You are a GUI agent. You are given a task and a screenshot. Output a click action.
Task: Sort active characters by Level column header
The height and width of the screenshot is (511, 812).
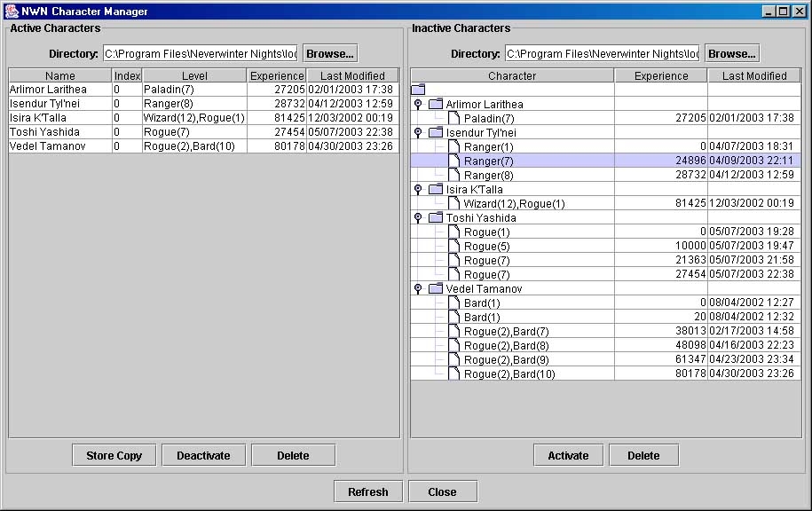(x=194, y=76)
